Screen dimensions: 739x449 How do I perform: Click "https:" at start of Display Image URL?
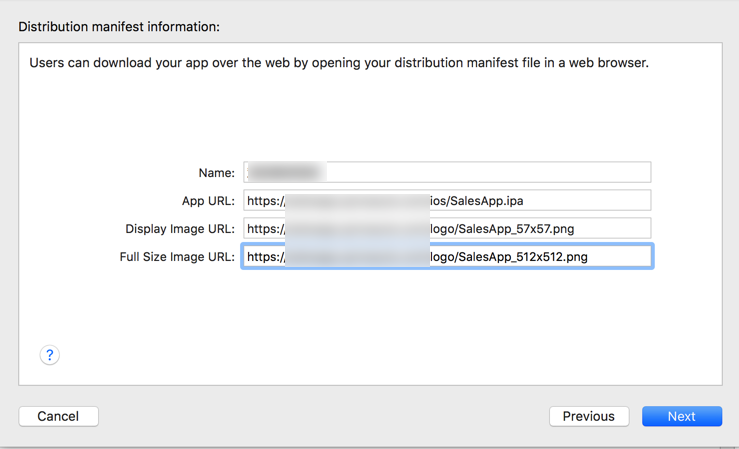coord(265,229)
